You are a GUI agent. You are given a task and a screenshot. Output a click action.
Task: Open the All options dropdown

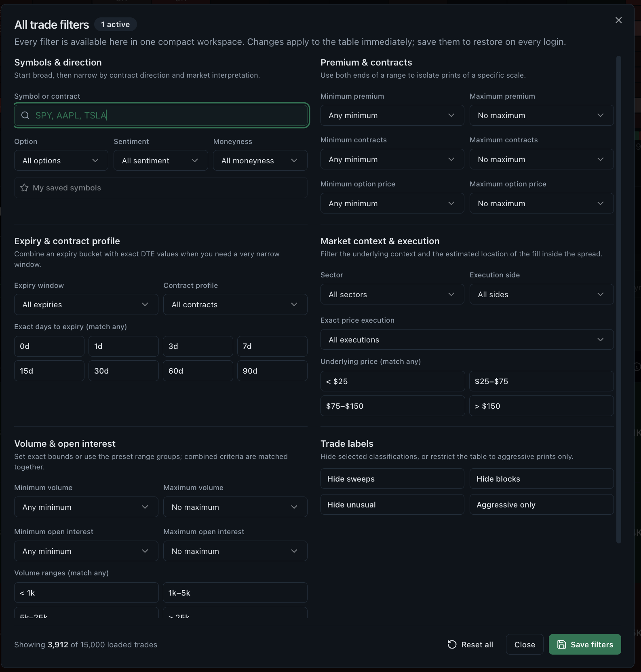(x=61, y=161)
